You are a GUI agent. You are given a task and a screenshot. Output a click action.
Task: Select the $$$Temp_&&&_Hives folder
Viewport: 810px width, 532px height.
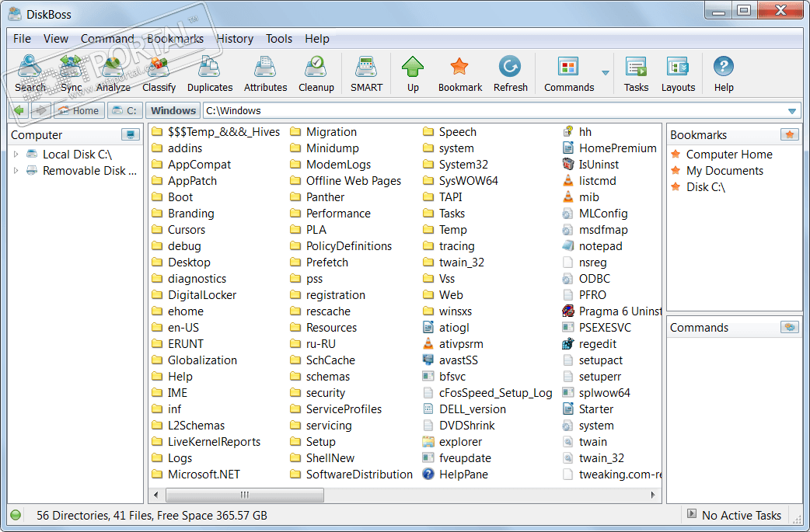click(x=216, y=132)
